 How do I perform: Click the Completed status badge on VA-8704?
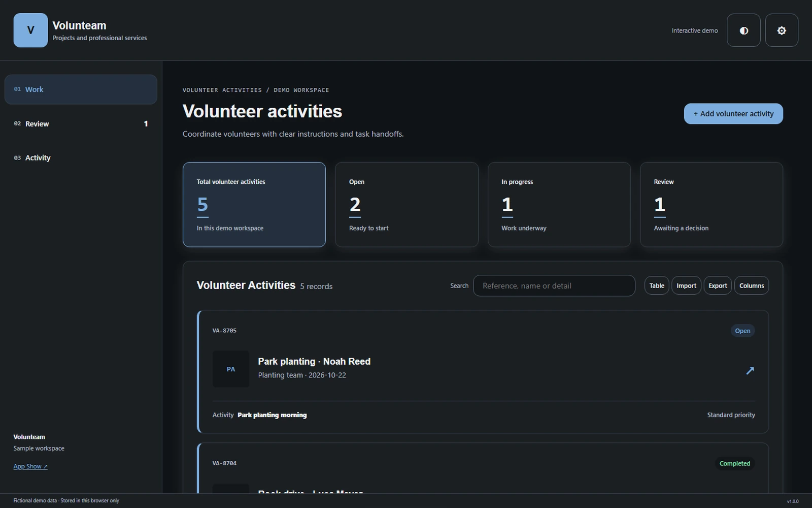(734, 463)
